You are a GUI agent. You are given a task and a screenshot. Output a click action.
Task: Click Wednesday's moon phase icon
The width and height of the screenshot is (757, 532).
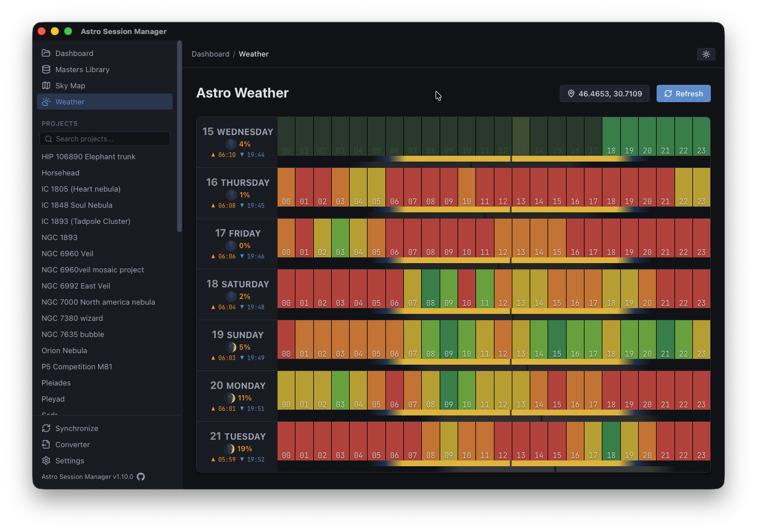[x=231, y=144]
